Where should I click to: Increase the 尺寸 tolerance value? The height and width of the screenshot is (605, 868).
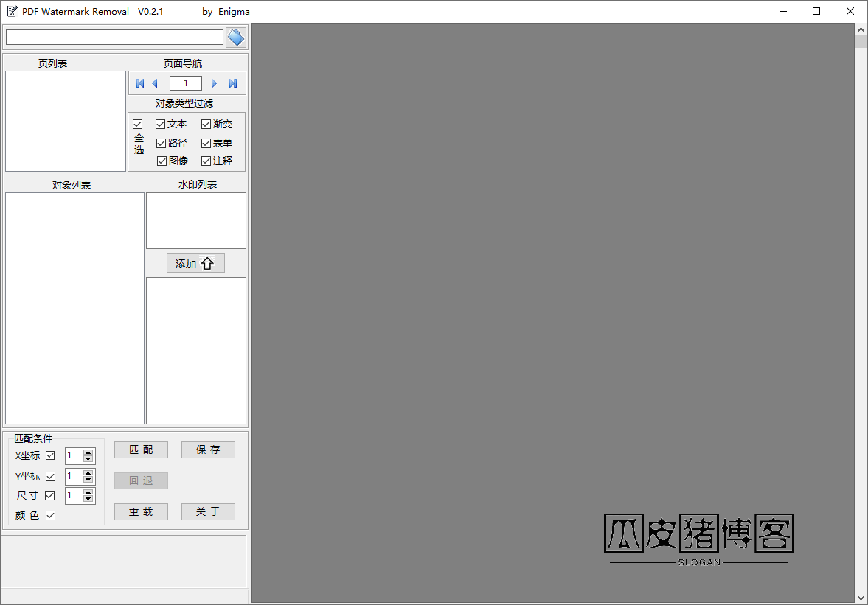88,492
